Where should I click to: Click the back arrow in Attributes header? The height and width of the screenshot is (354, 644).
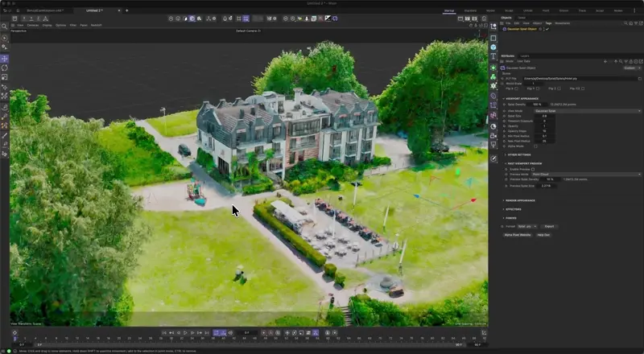click(605, 61)
